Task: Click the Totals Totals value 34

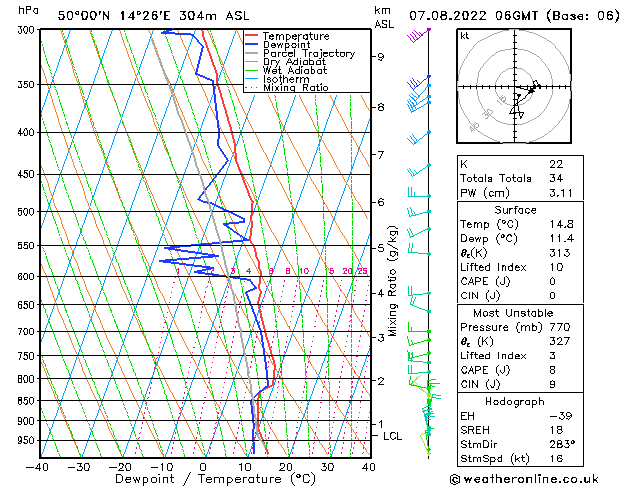Action: click(x=556, y=178)
